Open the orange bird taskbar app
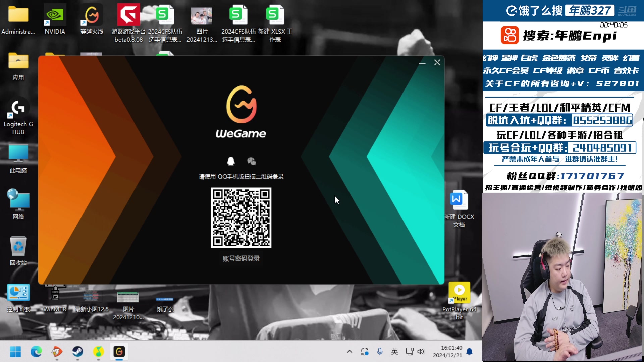 point(57,351)
